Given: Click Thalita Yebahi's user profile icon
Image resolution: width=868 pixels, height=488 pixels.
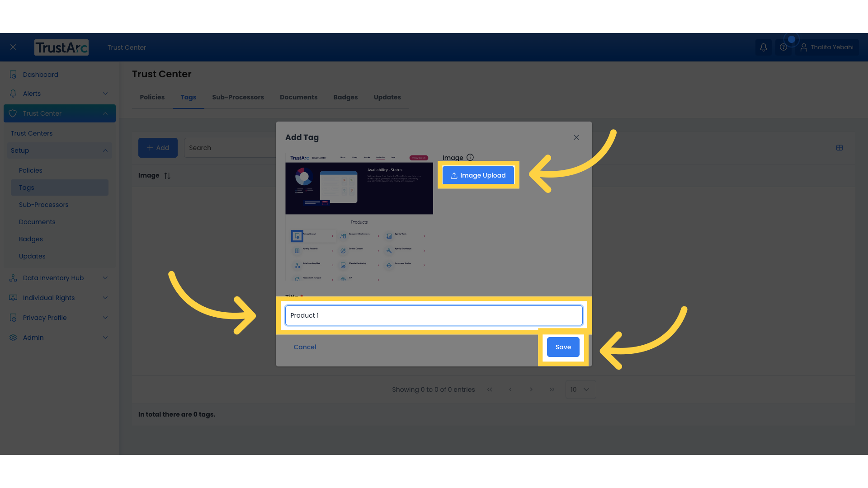Looking at the screenshot, I should pyautogui.click(x=805, y=47).
